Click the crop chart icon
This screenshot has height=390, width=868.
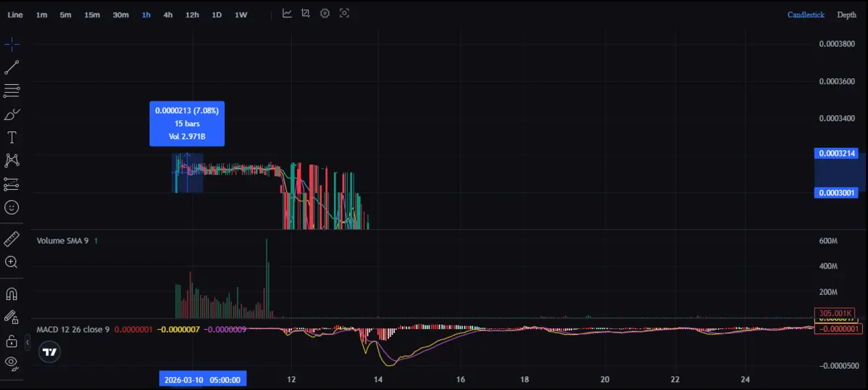click(306, 13)
